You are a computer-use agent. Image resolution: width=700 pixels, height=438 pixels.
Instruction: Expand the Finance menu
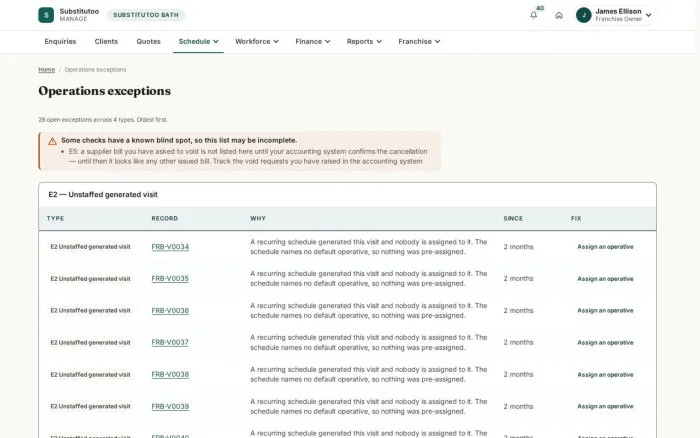(312, 42)
